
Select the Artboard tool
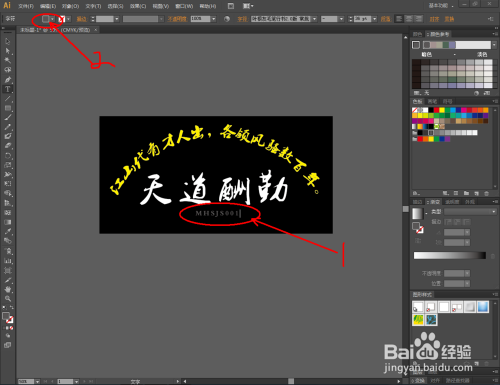pyautogui.click(x=8, y=270)
